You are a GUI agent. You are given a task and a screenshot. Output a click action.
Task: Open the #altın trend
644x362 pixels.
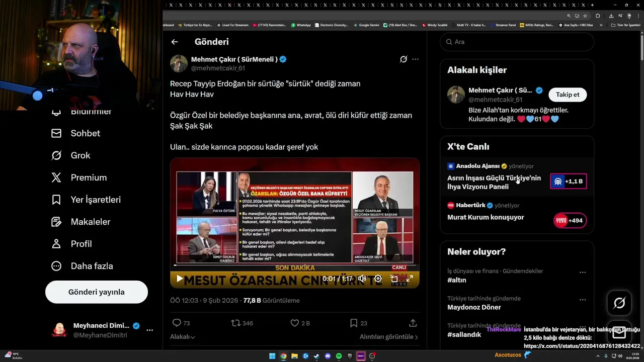coord(457,280)
